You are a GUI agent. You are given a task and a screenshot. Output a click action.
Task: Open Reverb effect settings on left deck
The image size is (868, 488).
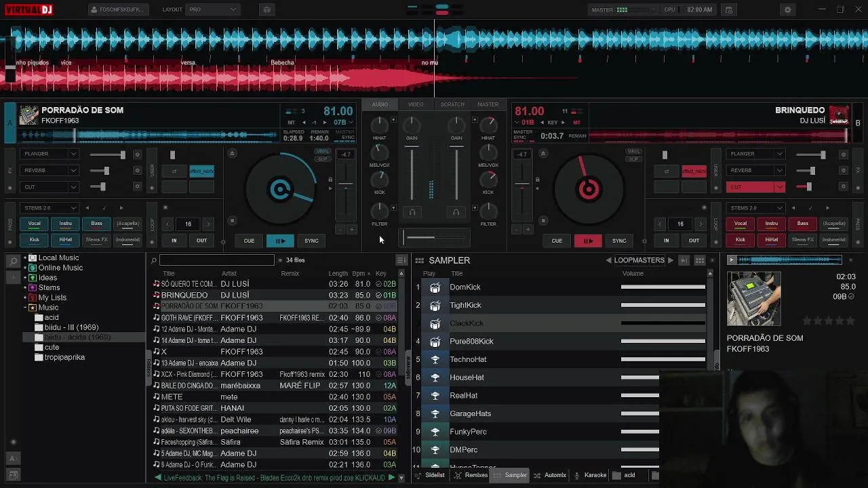[x=137, y=171]
